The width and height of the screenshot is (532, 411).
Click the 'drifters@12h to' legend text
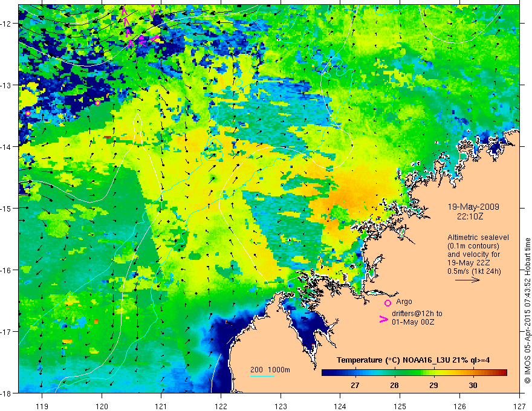point(417,314)
